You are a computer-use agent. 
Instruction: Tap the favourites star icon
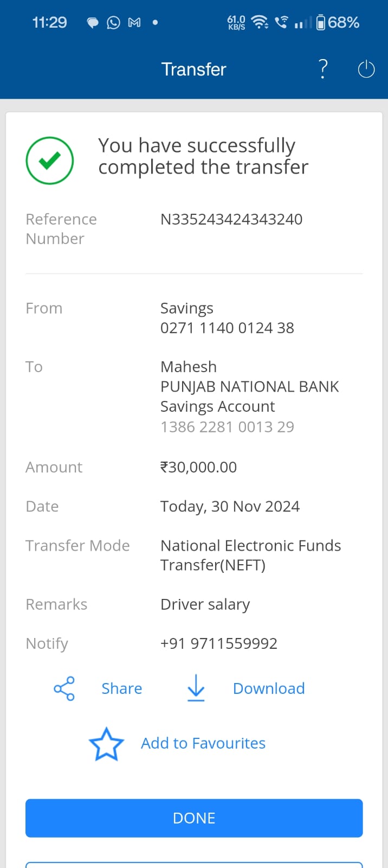tap(106, 744)
